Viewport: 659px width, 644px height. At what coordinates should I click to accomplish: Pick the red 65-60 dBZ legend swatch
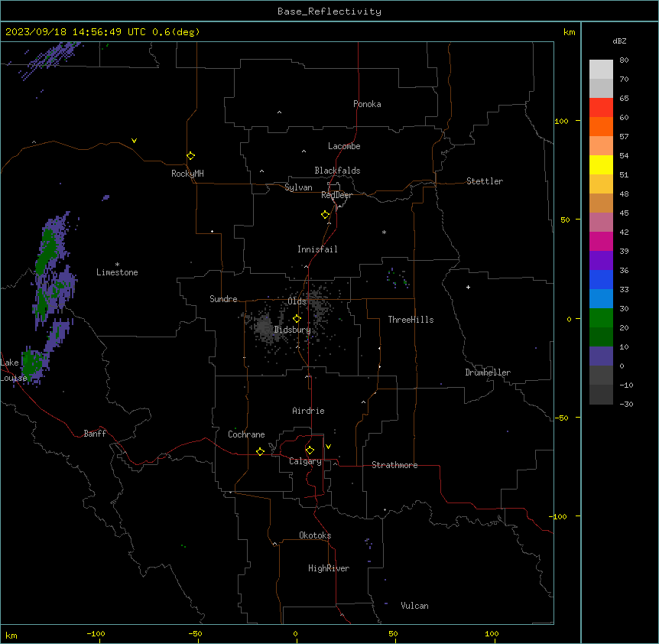[x=601, y=108]
